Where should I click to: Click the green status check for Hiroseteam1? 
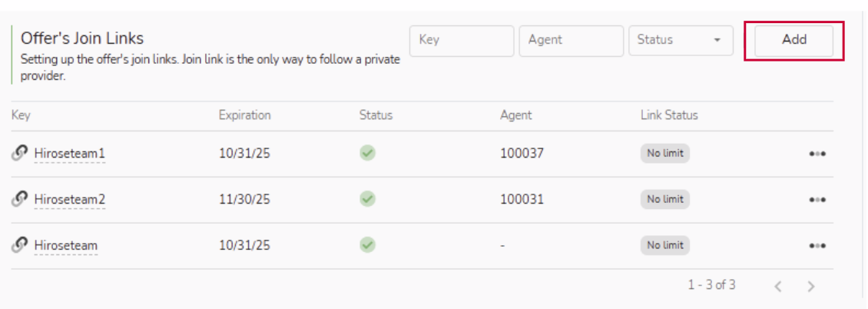click(x=368, y=153)
